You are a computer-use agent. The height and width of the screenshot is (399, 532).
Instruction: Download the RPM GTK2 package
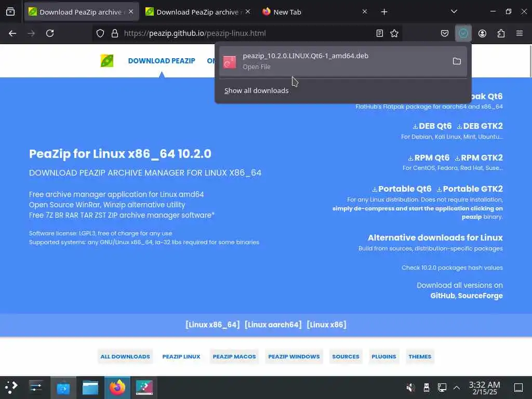(x=478, y=157)
